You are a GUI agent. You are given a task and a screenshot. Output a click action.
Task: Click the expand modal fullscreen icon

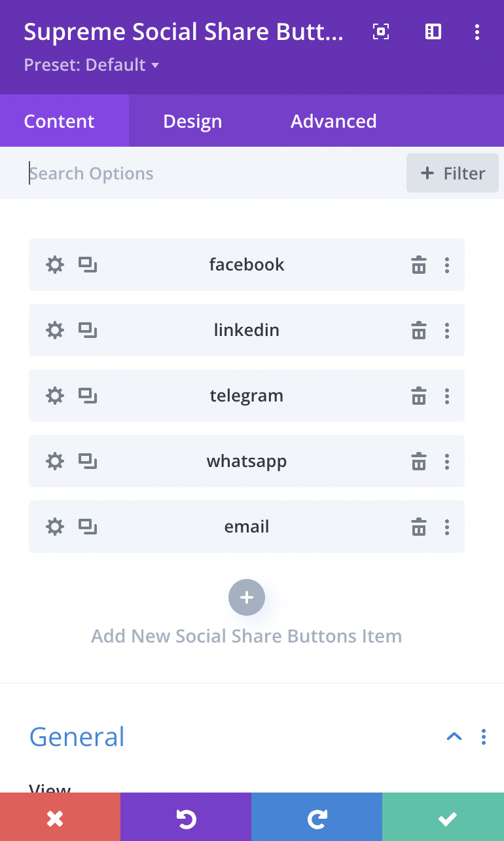pyautogui.click(x=381, y=31)
